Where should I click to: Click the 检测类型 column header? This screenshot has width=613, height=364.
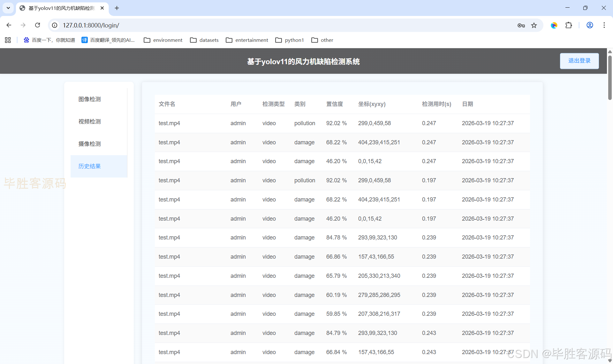coord(274,104)
